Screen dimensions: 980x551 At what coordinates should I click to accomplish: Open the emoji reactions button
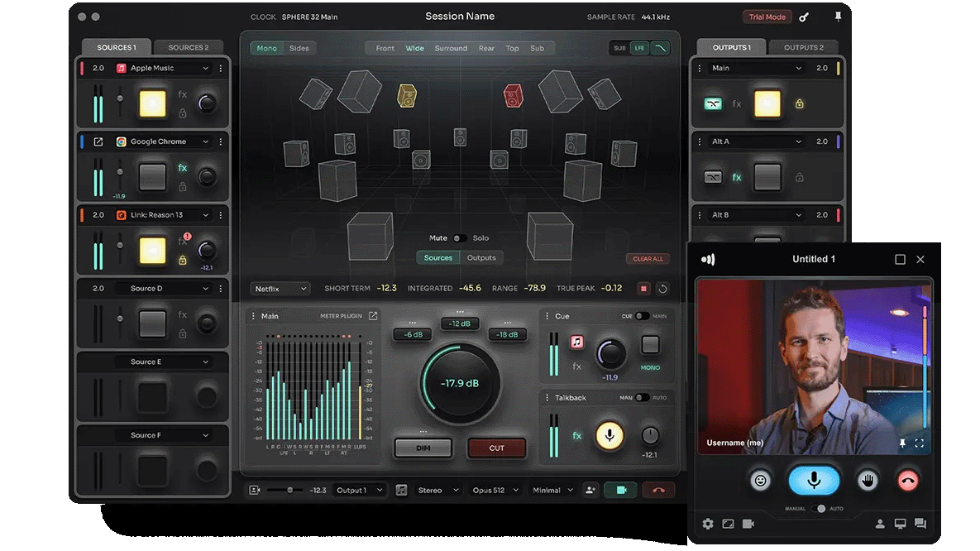tap(762, 480)
